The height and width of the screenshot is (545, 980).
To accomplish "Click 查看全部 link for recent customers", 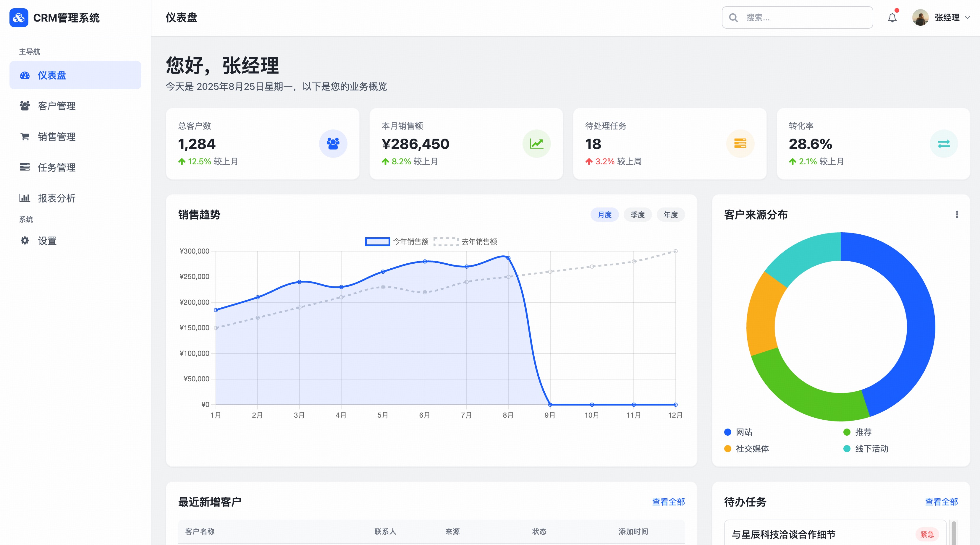I will tap(668, 502).
